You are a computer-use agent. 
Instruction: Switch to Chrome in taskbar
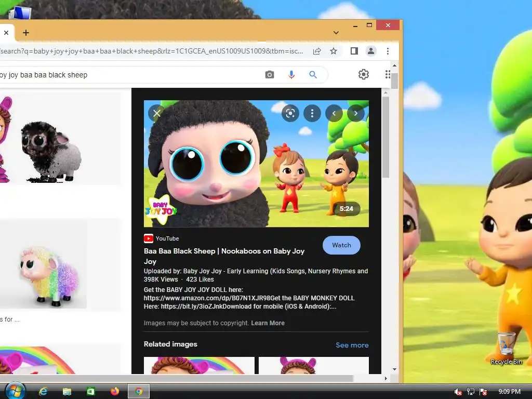[x=138, y=392]
